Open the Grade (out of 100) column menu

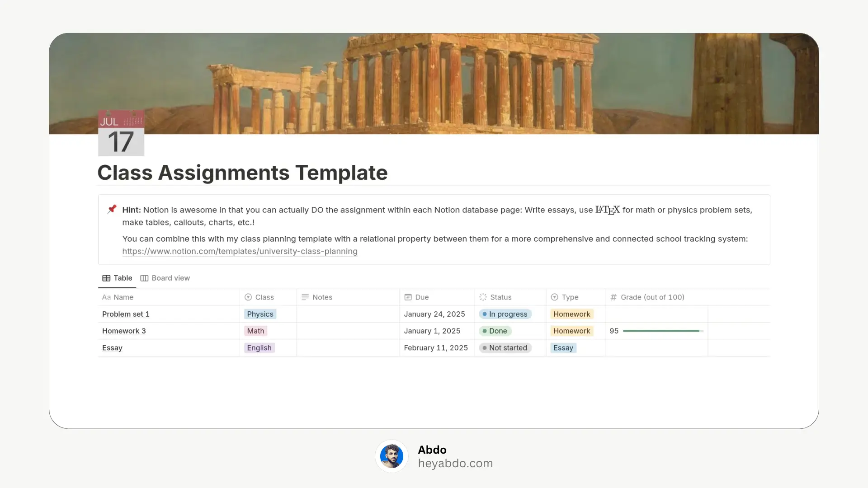(x=656, y=297)
